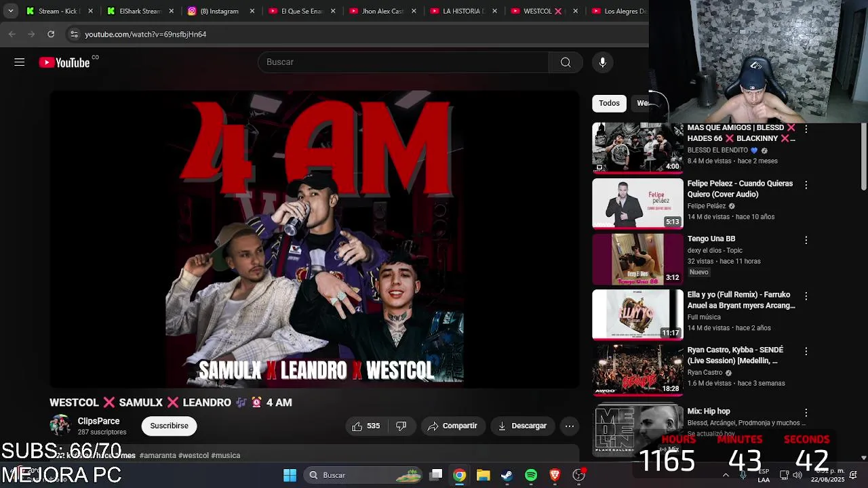Subscribe to ClipsParce with Suscribirse
Viewport: 868px width, 488px height.
click(170, 426)
